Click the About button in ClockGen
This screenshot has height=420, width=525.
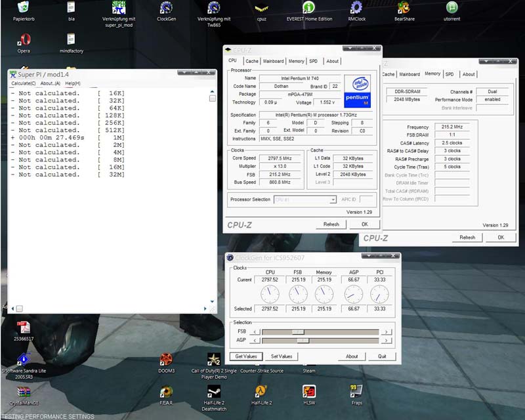[x=352, y=356]
